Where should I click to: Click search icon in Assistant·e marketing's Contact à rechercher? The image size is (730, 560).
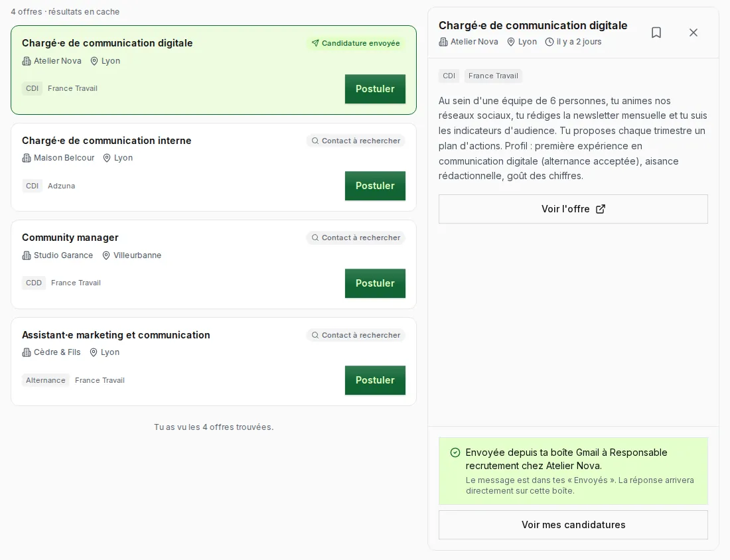pyautogui.click(x=315, y=335)
